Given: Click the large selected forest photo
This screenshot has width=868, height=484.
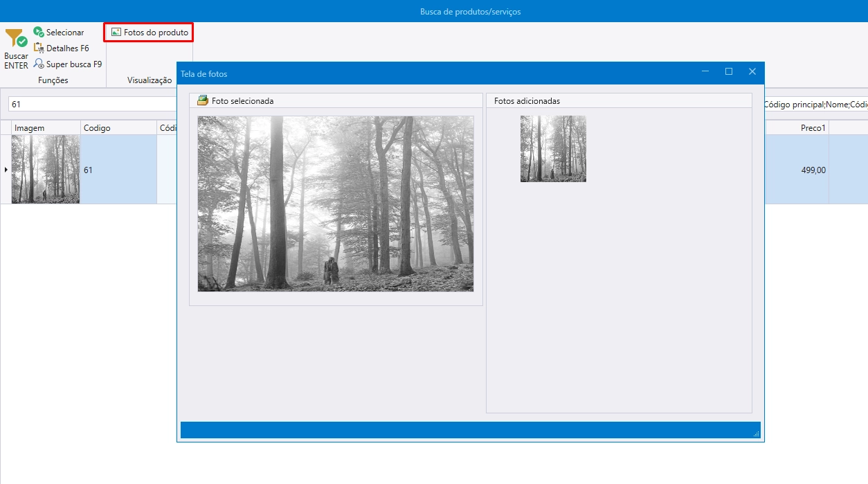Looking at the screenshot, I should (x=336, y=204).
